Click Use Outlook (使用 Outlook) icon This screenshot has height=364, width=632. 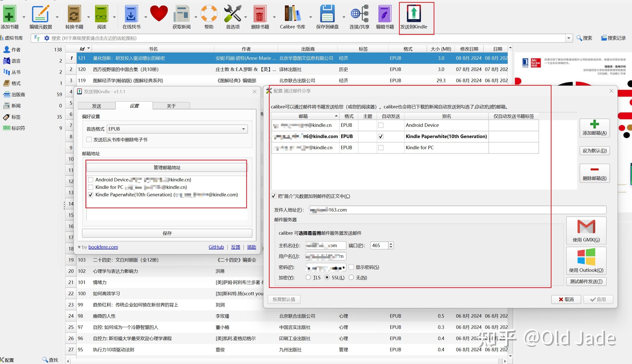(x=586, y=261)
